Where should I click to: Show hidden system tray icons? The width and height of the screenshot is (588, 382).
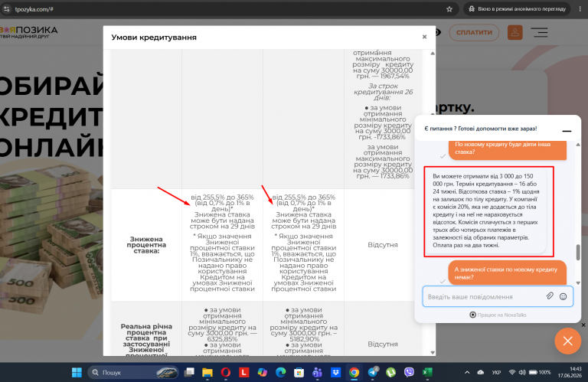[467, 372]
